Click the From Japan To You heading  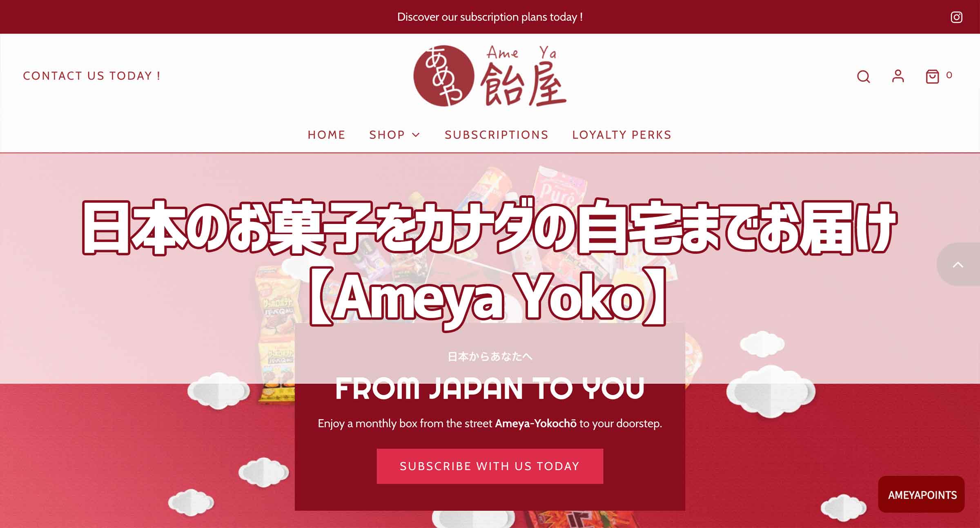(x=490, y=388)
